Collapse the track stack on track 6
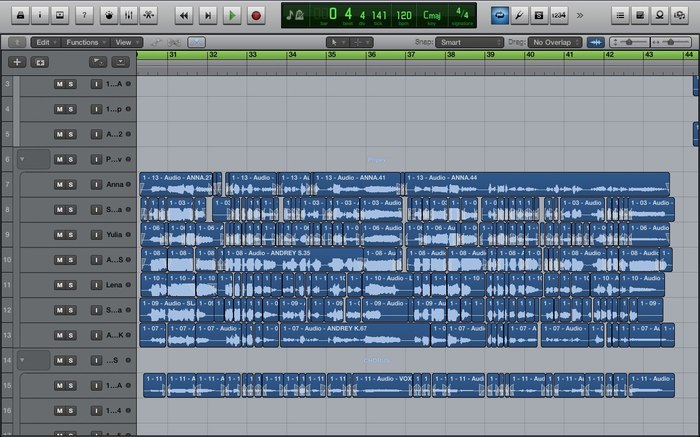 (23, 159)
